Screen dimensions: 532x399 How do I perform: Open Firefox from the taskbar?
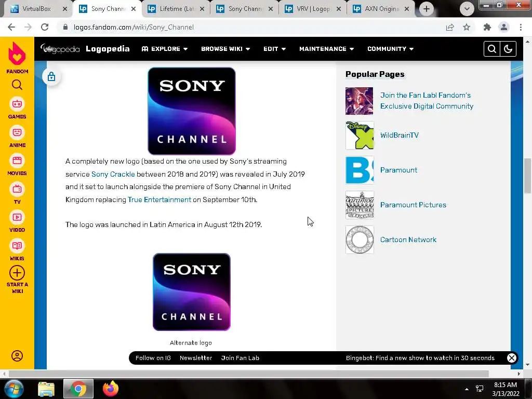[x=111, y=389]
